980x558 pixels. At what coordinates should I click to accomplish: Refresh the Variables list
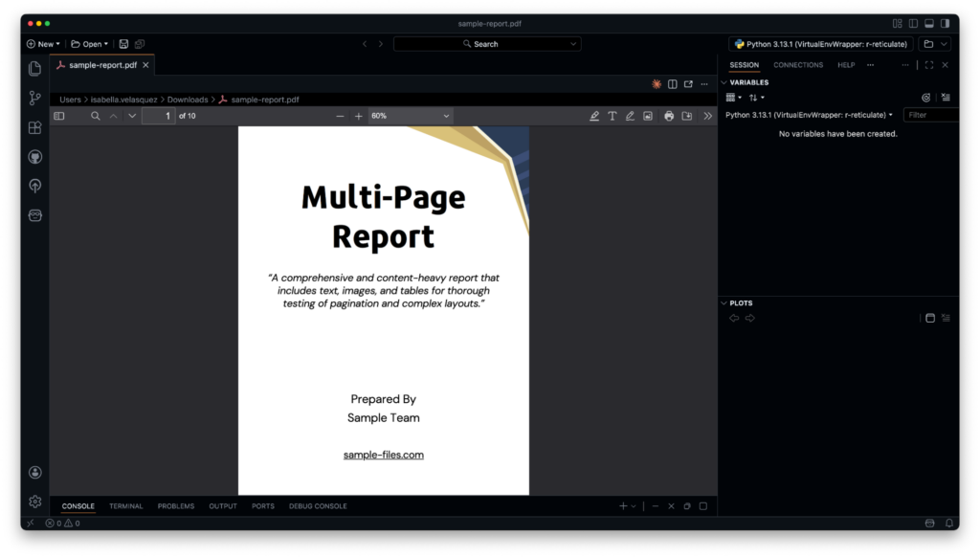[925, 97]
